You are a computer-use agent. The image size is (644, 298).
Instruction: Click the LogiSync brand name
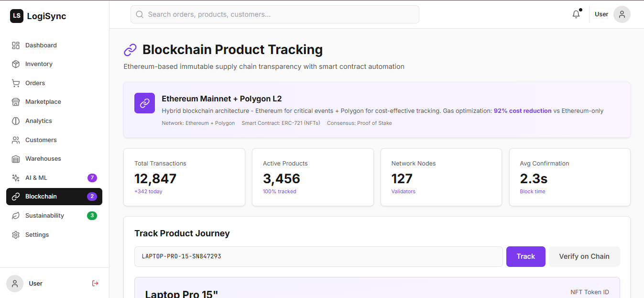point(46,16)
